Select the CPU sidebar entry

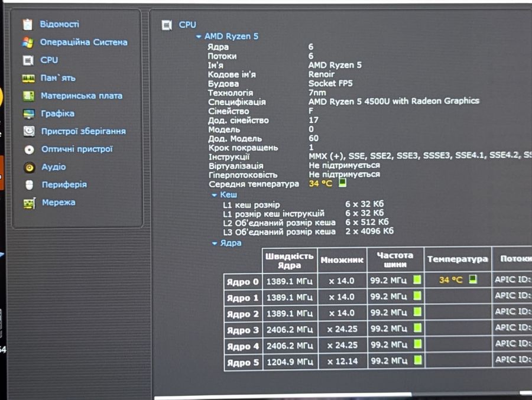(x=49, y=60)
